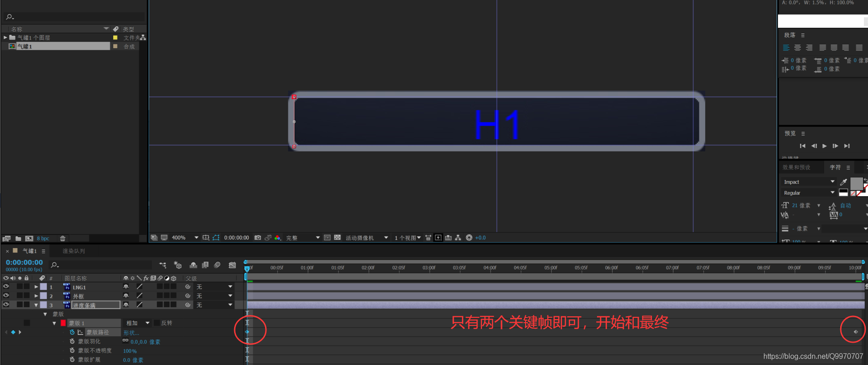Screen dimensions: 868x365
Task: Delete the selected project item with the trash icon
Action: (63, 238)
